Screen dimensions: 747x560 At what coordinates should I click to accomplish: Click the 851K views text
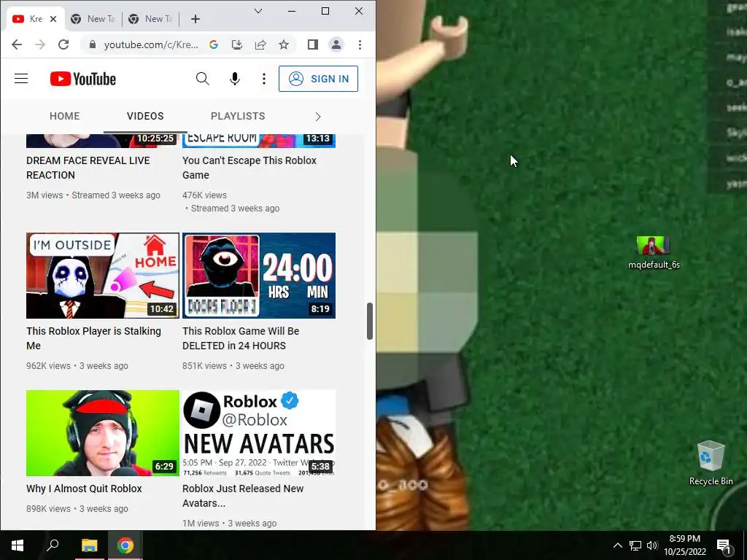204,366
